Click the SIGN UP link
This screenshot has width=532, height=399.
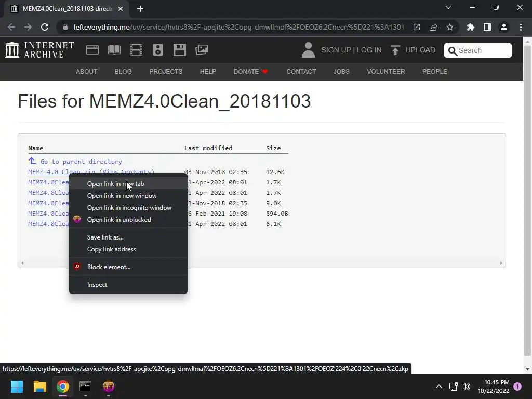tap(336, 50)
